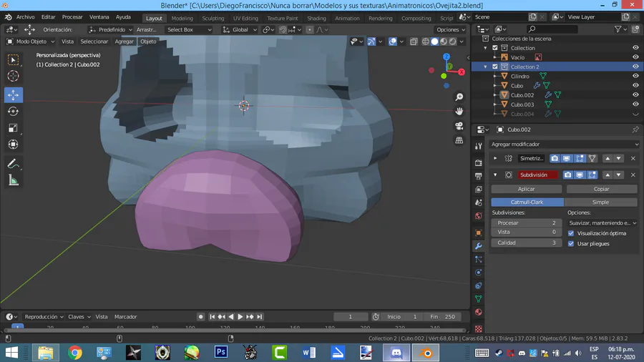
Task: Select the Annotate pencil tool
Action: [13, 164]
